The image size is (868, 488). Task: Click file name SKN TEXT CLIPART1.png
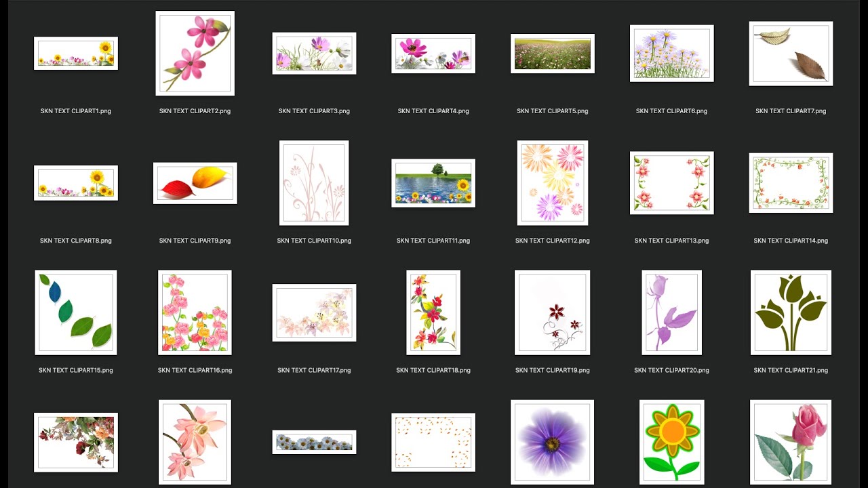[x=76, y=111]
